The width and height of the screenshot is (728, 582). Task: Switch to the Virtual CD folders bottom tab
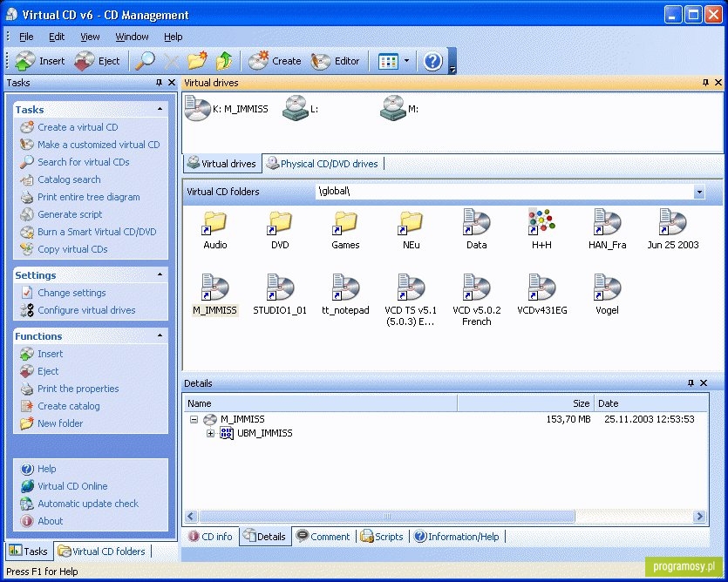click(102, 552)
